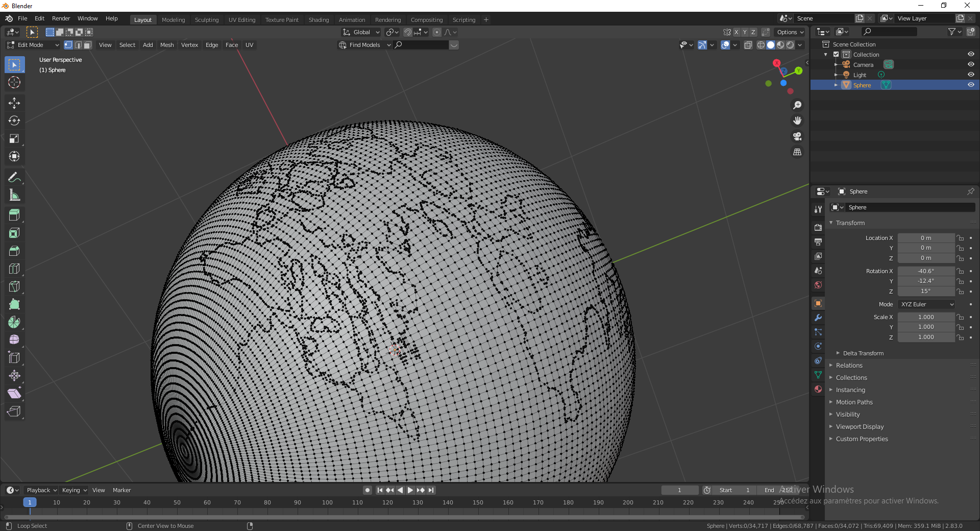The height and width of the screenshot is (531, 980).
Task: Click the Zoom view magnifier icon
Action: tap(797, 105)
